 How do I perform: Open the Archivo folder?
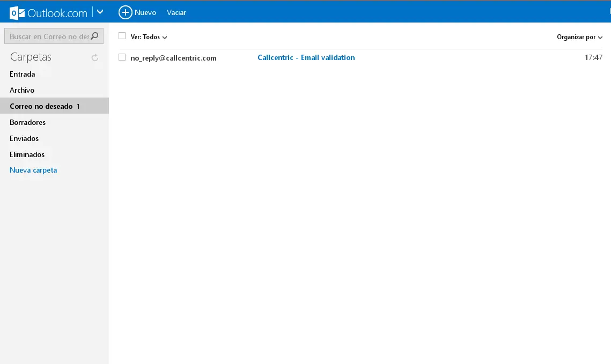point(22,90)
